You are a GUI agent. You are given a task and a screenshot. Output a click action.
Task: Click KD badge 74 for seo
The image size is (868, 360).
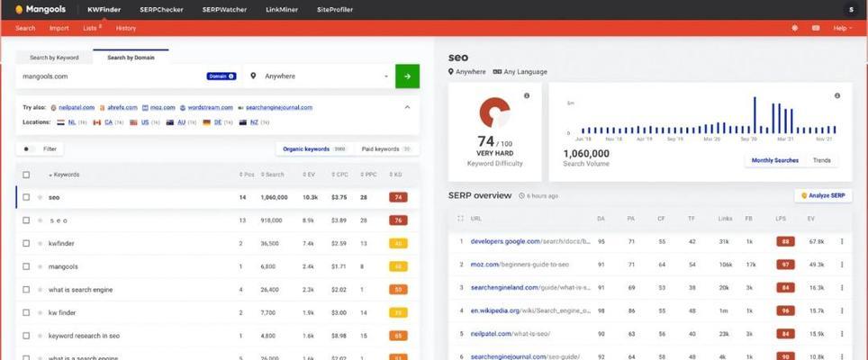398,197
